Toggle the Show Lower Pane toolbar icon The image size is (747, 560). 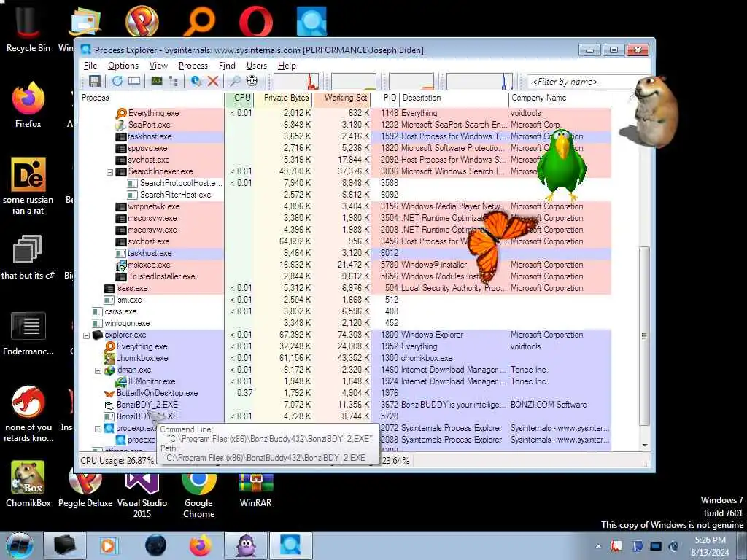[x=134, y=82]
